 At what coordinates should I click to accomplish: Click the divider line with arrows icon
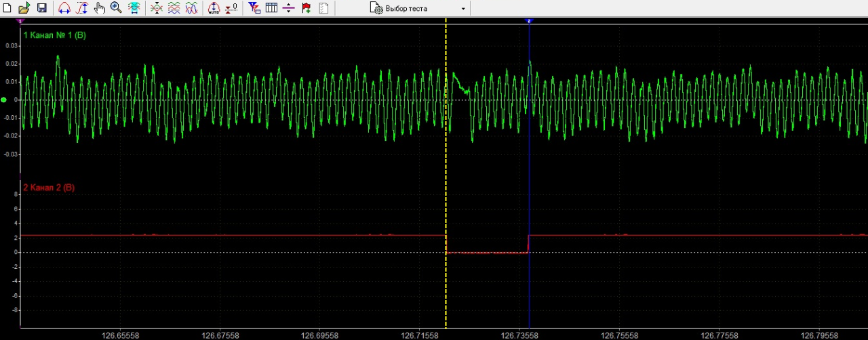(288, 8)
